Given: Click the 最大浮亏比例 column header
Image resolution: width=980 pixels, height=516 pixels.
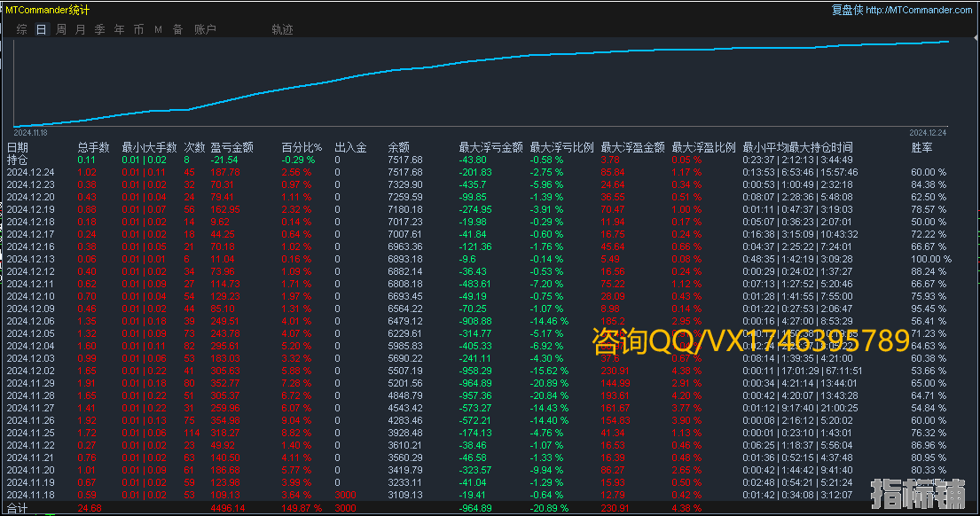Looking at the screenshot, I should coord(562,147).
